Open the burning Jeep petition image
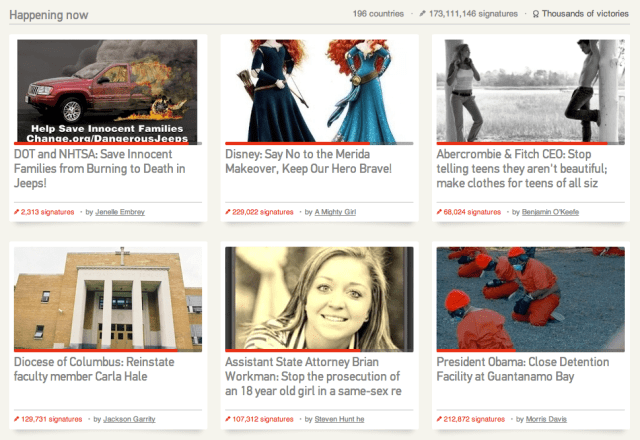 coord(108,91)
